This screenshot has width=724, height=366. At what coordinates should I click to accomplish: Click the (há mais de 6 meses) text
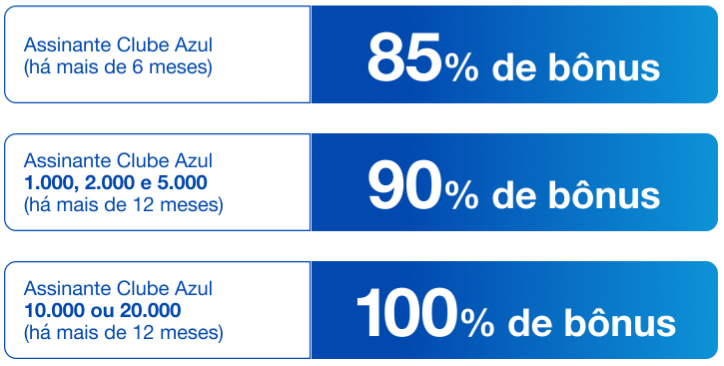[118, 67]
